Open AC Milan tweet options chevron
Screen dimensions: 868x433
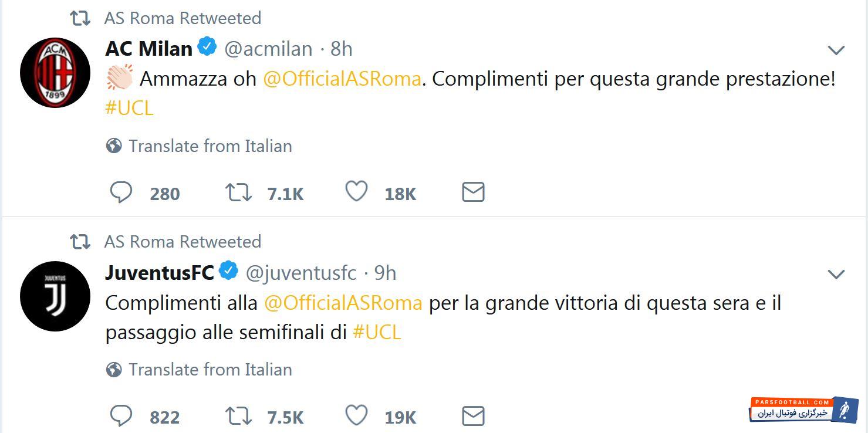pyautogui.click(x=836, y=50)
